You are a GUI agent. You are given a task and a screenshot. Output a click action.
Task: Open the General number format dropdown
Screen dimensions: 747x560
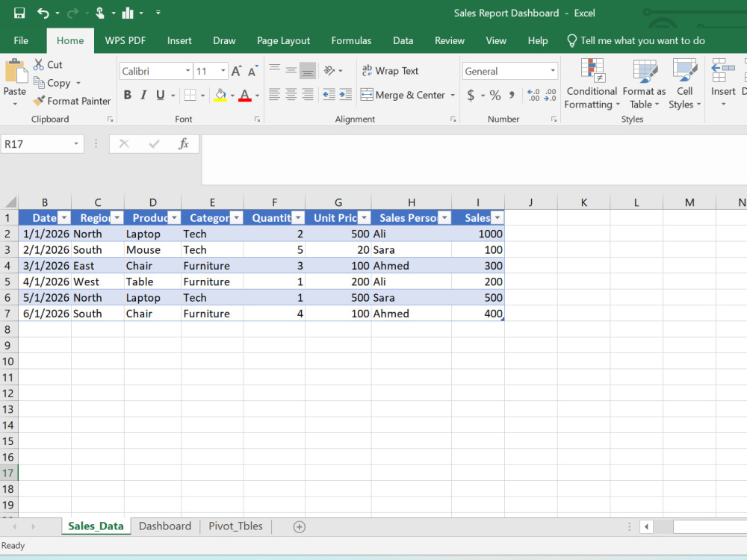[553, 71]
